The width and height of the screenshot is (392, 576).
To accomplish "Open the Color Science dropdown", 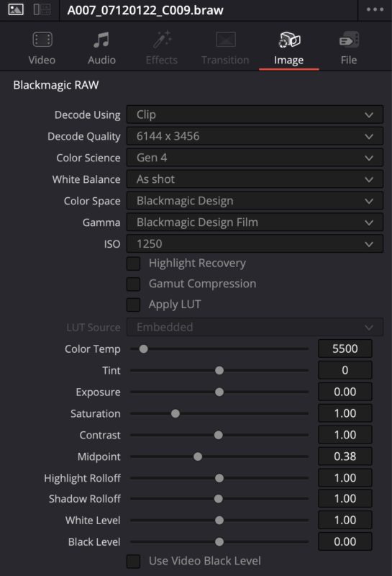I will (x=255, y=158).
